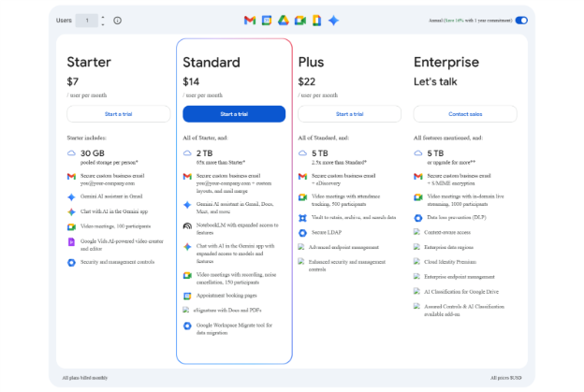Start a trial for the Starter plan

(x=119, y=114)
